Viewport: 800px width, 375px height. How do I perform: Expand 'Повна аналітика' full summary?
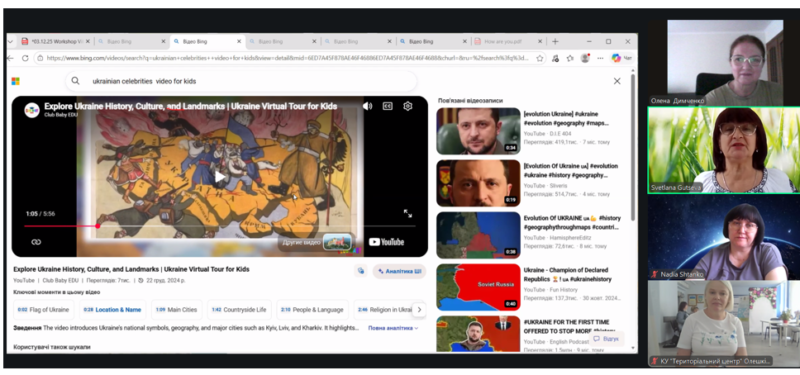[x=393, y=328]
